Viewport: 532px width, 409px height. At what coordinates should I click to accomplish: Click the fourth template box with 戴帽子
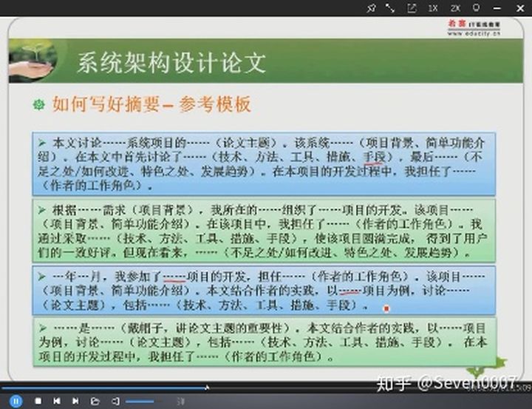265,342
